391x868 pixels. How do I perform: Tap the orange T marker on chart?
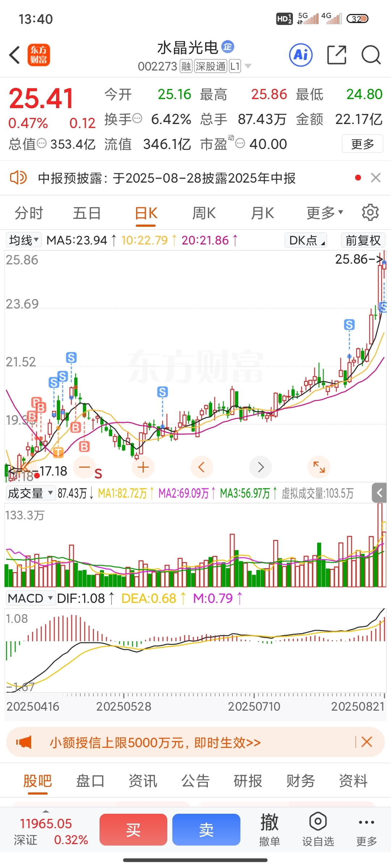click(x=58, y=452)
